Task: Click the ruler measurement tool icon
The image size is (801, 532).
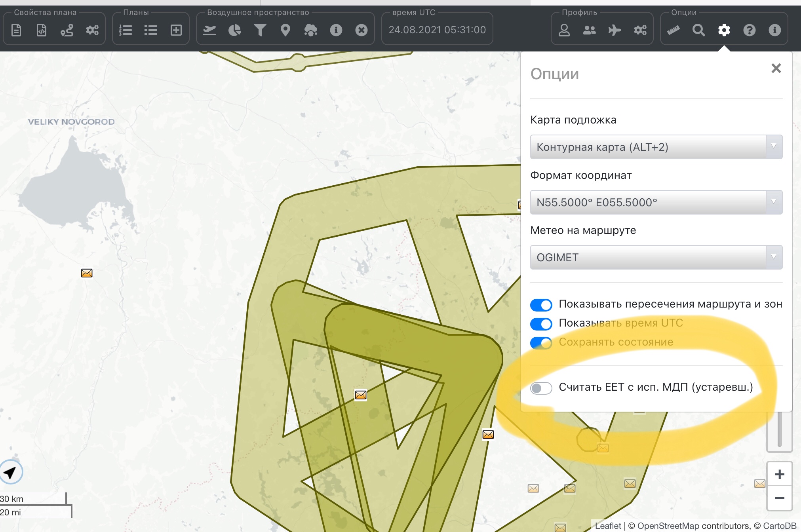Action: [673, 30]
